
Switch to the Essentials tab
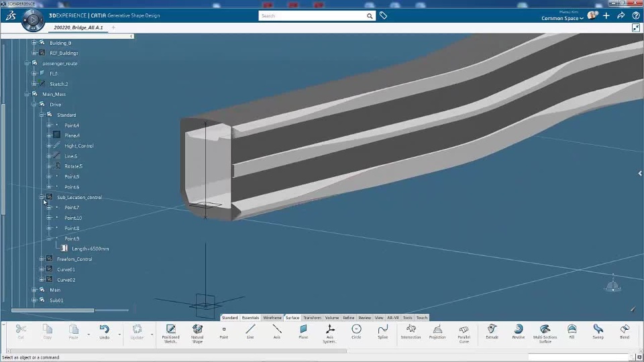pos(250,318)
